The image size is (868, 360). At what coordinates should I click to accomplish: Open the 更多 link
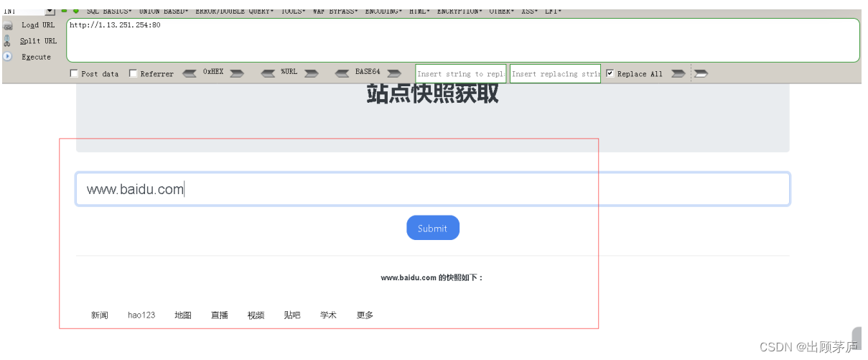click(x=365, y=315)
